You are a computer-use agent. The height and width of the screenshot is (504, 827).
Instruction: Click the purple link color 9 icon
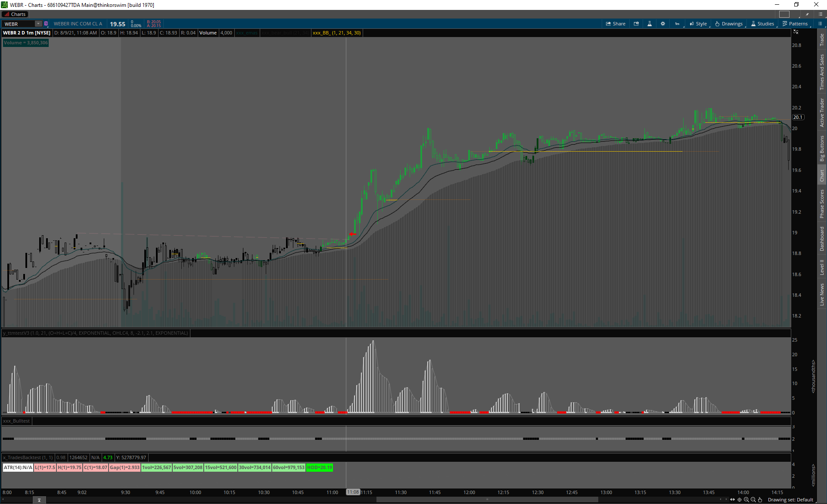click(x=46, y=24)
